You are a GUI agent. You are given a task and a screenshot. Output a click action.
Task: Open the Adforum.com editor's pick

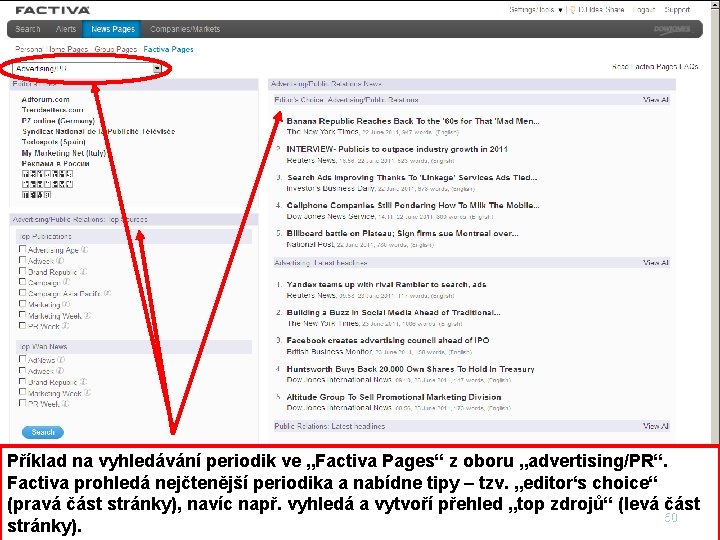pyautogui.click(x=45, y=99)
